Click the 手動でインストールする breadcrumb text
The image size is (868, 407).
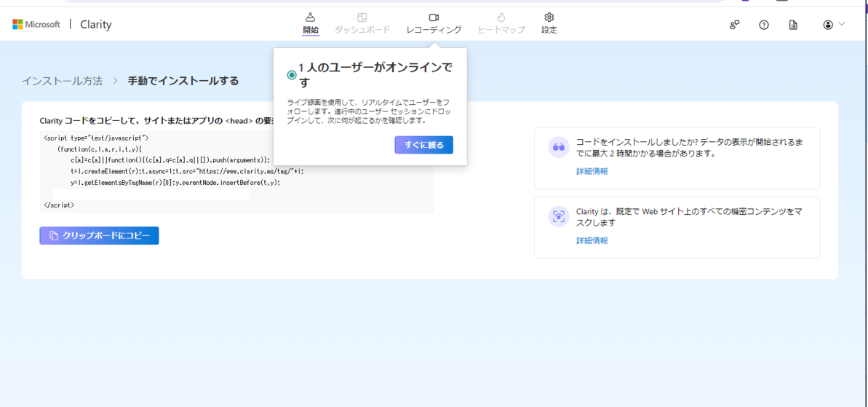point(183,81)
